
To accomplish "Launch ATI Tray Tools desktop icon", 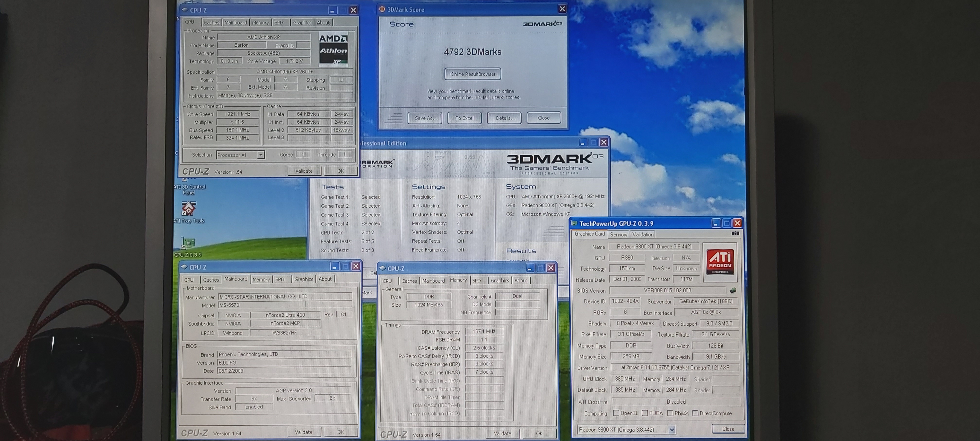I will tap(189, 212).
